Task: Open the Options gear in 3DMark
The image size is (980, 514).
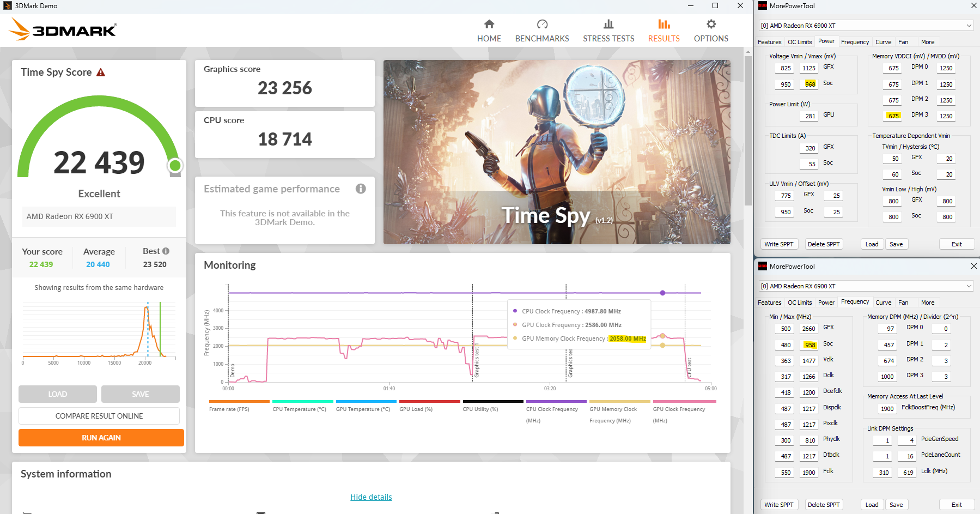Action: click(x=710, y=30)
